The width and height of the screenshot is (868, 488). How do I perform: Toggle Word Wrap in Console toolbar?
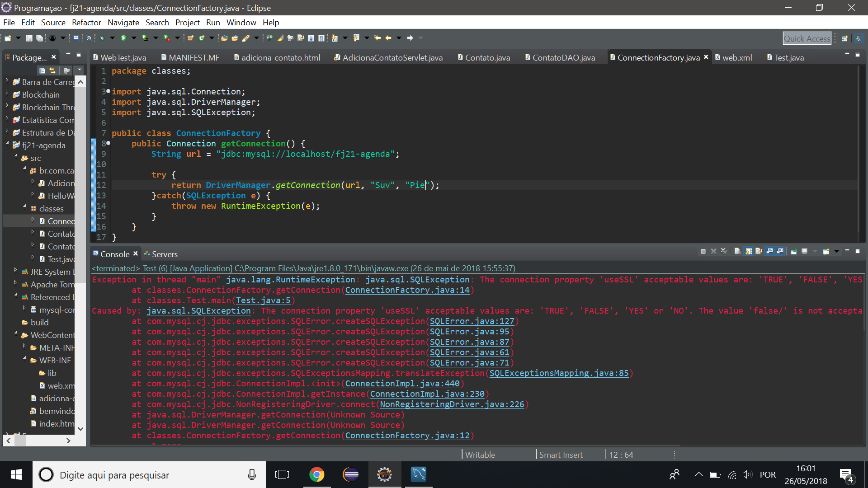click(759, 251)
